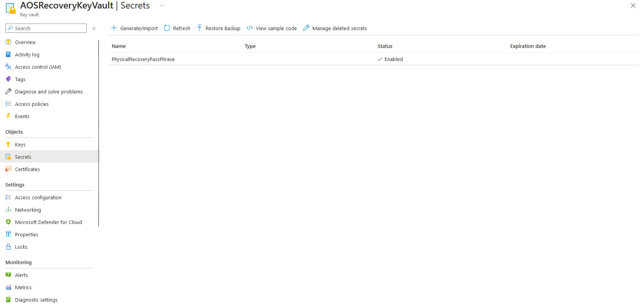The image size is (644, 307).
Task: Click in the sidebar Search field
Action: 46,28
